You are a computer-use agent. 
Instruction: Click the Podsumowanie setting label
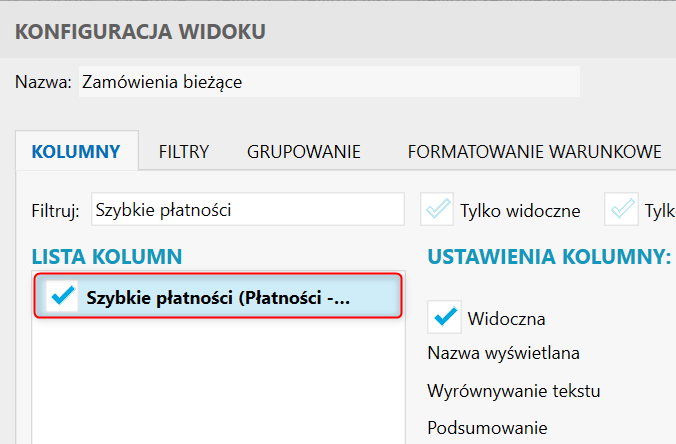tap(487, 427)
